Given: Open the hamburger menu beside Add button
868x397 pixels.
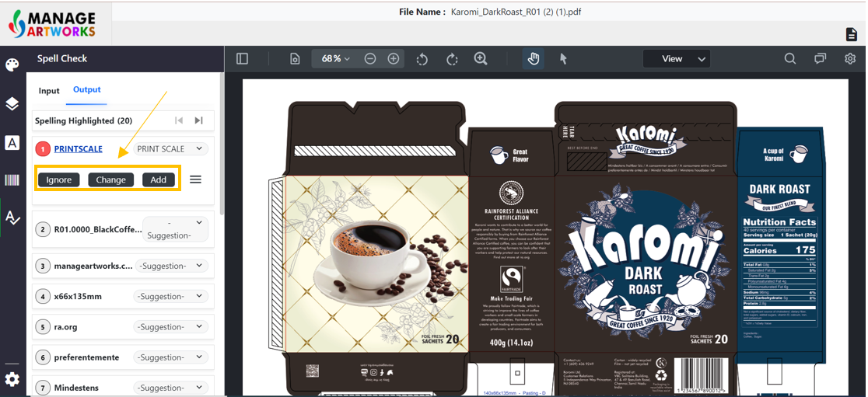Looking at the screenshot, I should click(195, 179).
